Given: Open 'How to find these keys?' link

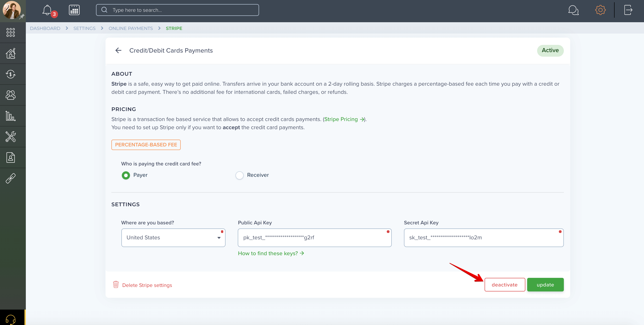Looking at the screenshot, I should [x=271, y=253].
